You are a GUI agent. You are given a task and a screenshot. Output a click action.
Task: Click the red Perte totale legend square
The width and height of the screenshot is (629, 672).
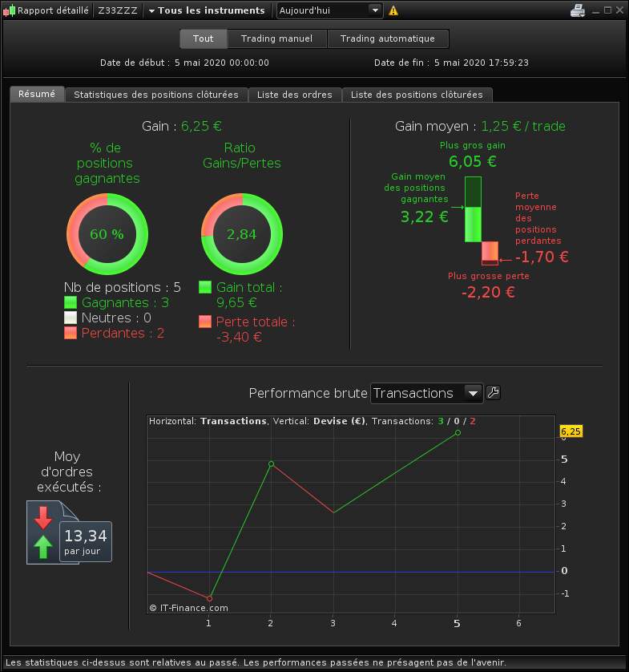(205, 322)
